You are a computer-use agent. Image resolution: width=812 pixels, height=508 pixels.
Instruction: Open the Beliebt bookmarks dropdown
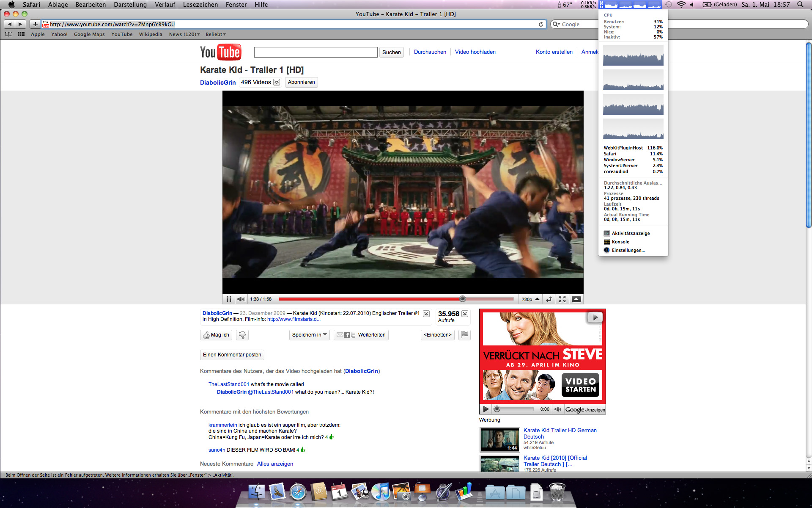216,34
